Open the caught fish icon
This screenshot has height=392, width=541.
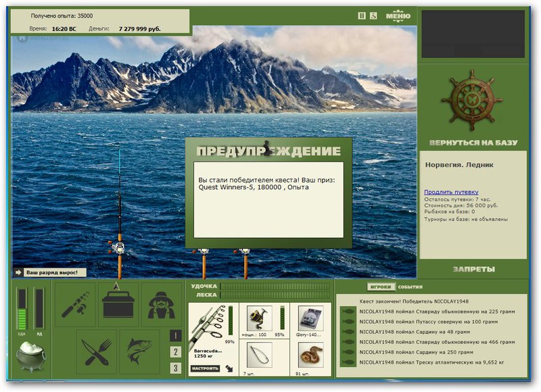pos(139,351)
